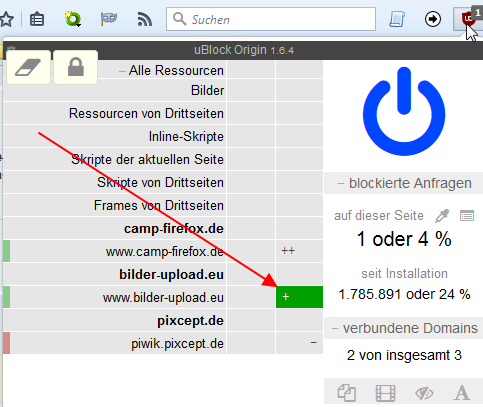Click the bookmark star icon

coord(7,19)
